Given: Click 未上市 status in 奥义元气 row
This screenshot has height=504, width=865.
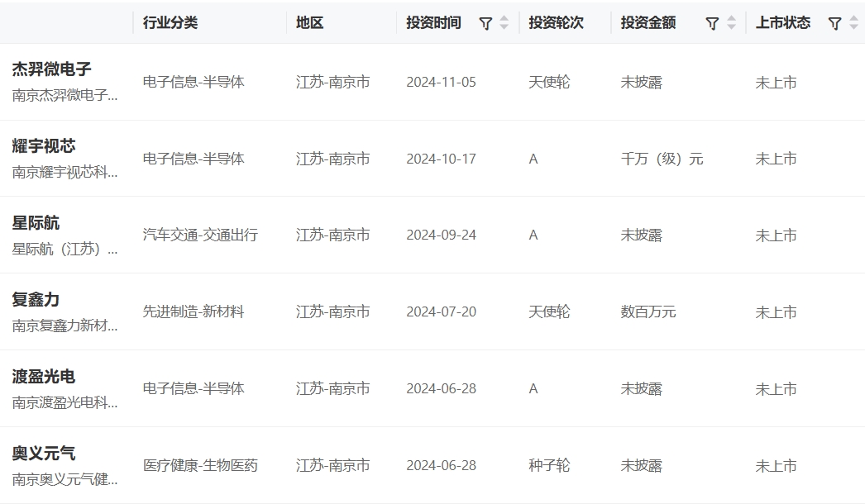Looking at the screenshot, I should click(x=777, y=467).
